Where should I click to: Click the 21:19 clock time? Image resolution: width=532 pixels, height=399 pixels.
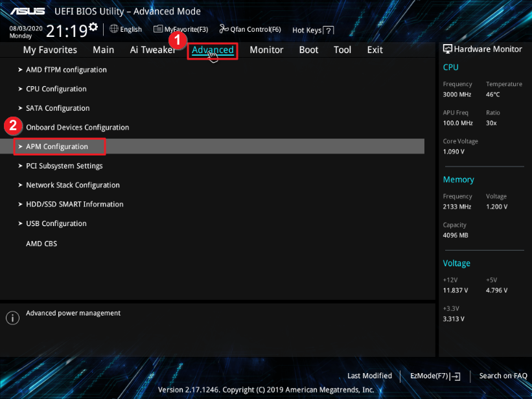[x=67, y=31]
